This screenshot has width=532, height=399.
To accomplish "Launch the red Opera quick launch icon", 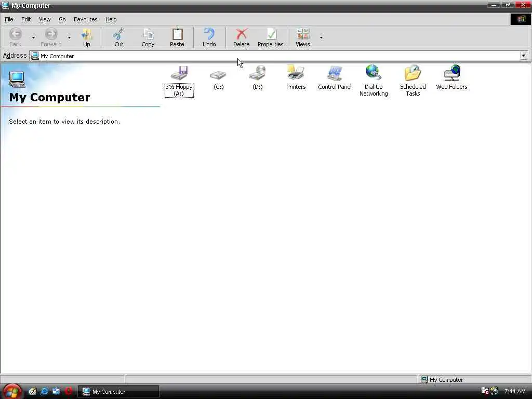I will click(x=68, y=391).
